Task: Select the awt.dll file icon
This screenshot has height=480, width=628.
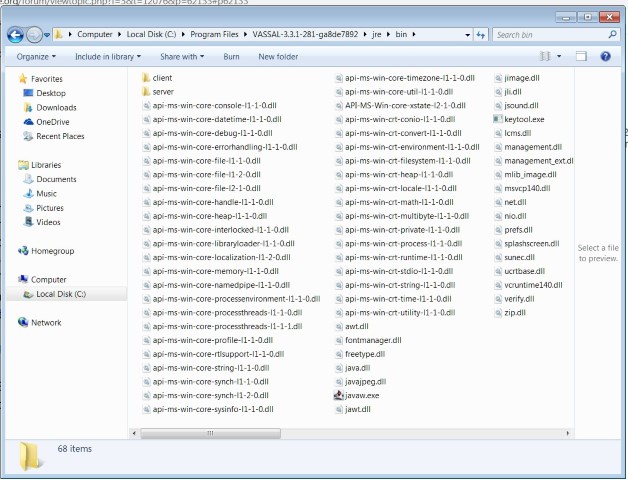Action: pyautogui.click(x=339, y=327)
